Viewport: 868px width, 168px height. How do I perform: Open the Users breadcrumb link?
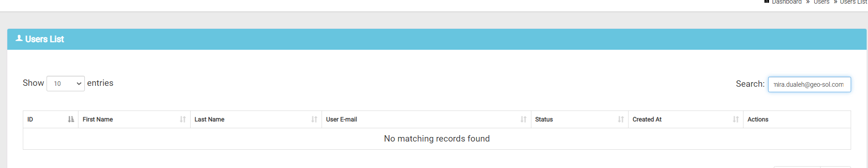pos(821,2)
